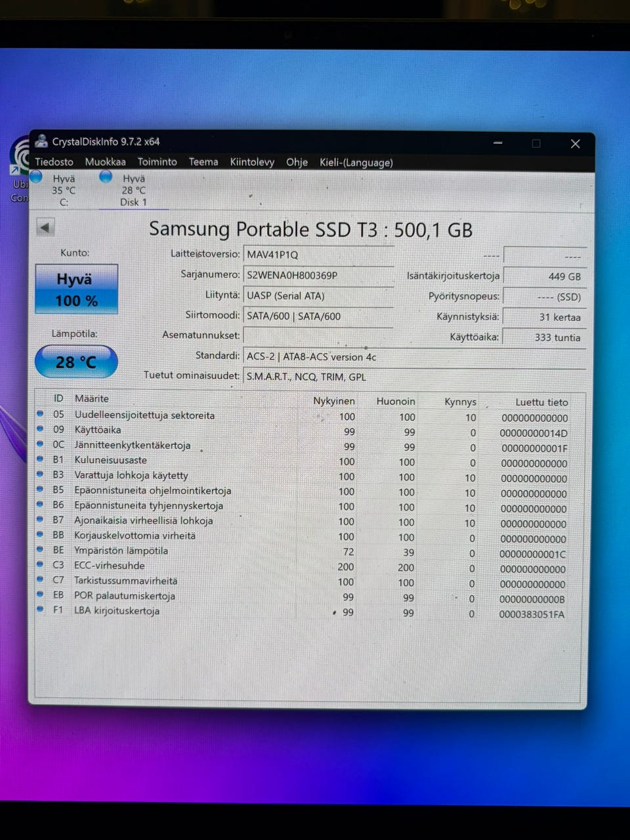This screenshot has width=630, height=840.
Task: Click the status dot for row C7
Action: pyautogui.click(x=40, y=579)
